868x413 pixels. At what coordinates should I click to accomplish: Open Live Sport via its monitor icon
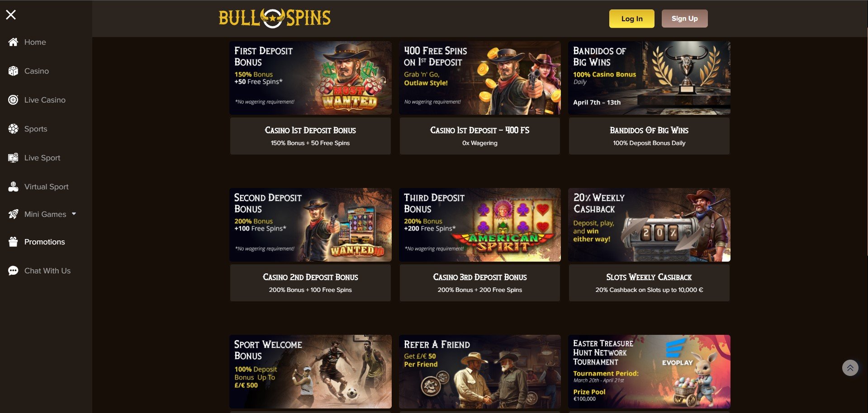point(13,158)
